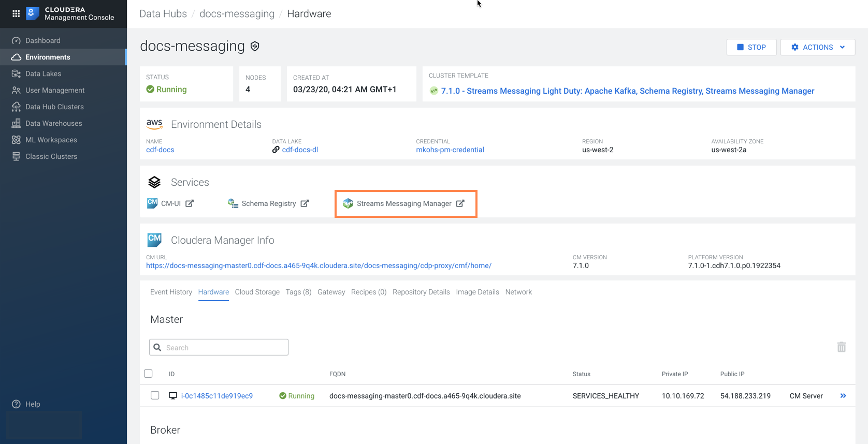Open CM-UI external link icon
The height and width of the screenshot is (444, 868).
tap(190, 203)
